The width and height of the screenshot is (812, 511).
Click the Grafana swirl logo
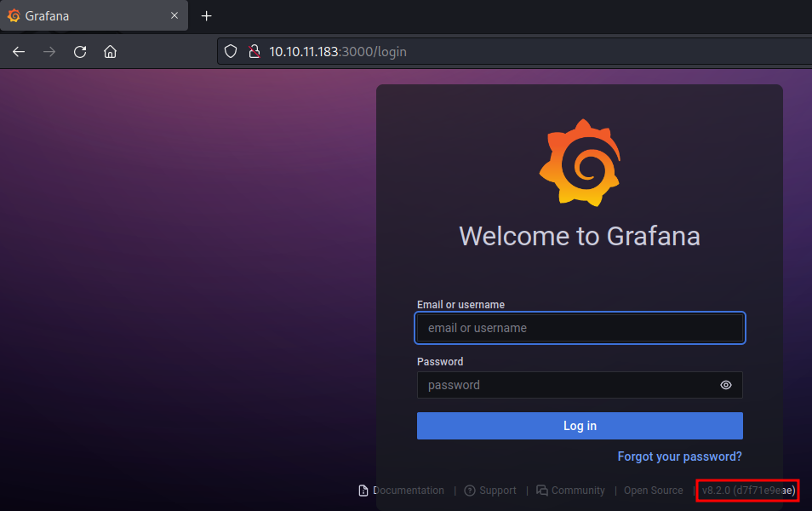point(580,163)
